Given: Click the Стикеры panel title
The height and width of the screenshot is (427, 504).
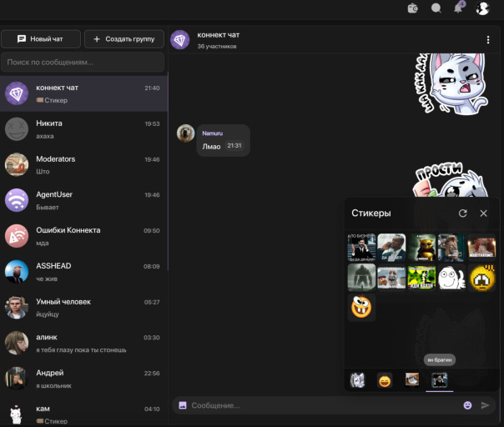Looking at the screenshot, I should [371, 213].
